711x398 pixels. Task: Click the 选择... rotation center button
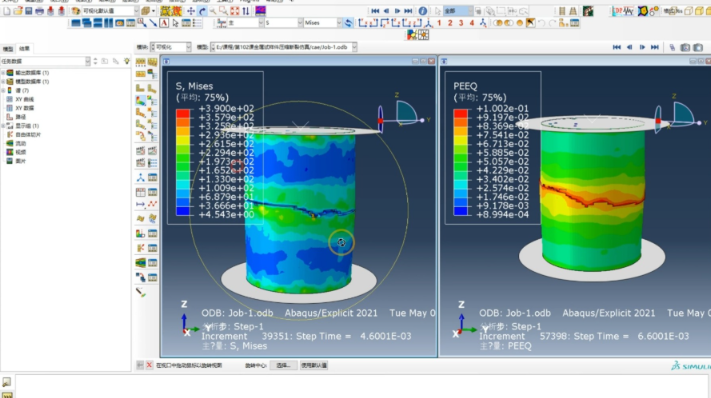click(283, 365)
